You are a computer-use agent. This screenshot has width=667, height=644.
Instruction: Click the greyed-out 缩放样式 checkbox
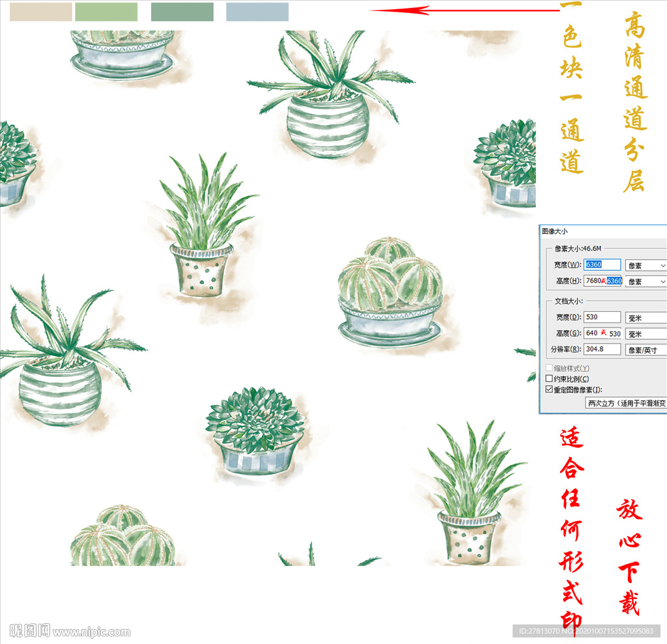click(549, 369)
